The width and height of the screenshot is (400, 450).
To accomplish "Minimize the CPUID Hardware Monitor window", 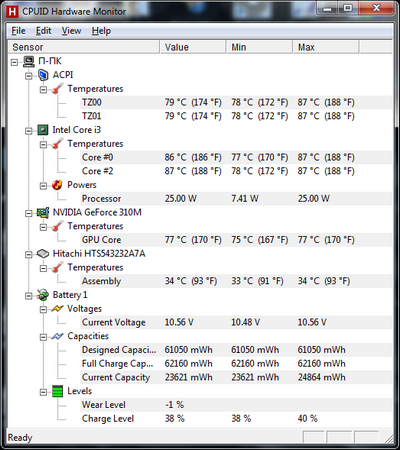I will (x=327, y=9).
